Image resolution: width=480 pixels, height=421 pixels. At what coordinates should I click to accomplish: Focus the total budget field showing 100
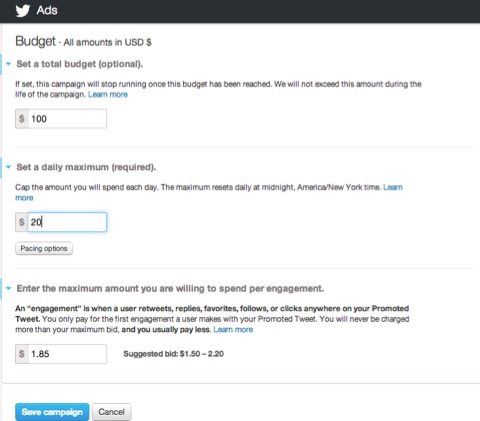point(67,119)
